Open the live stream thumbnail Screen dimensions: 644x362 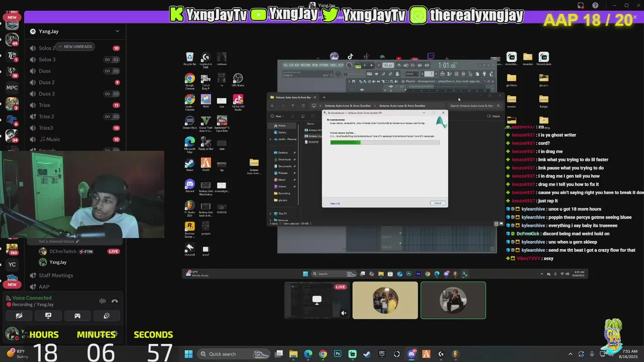coord(317,301)
